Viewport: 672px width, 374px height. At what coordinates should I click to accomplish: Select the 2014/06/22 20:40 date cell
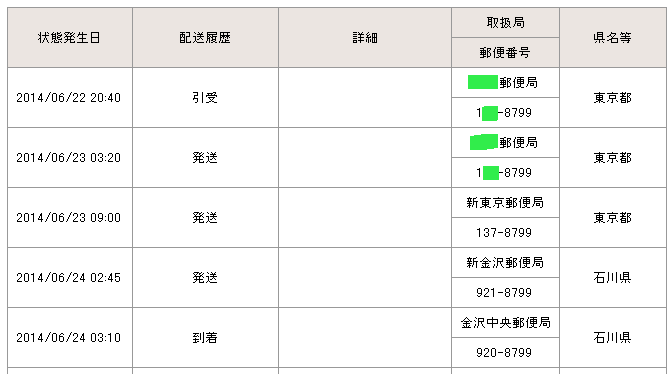point(70,98)
